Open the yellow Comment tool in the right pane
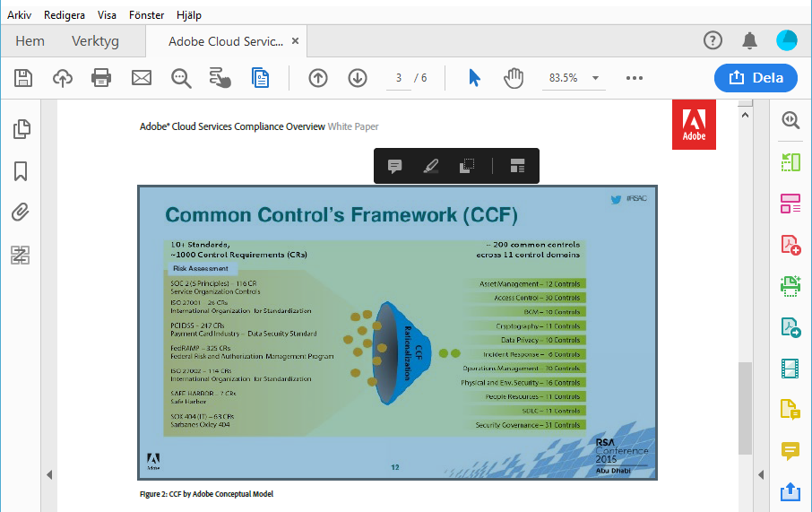 (790, 451)
